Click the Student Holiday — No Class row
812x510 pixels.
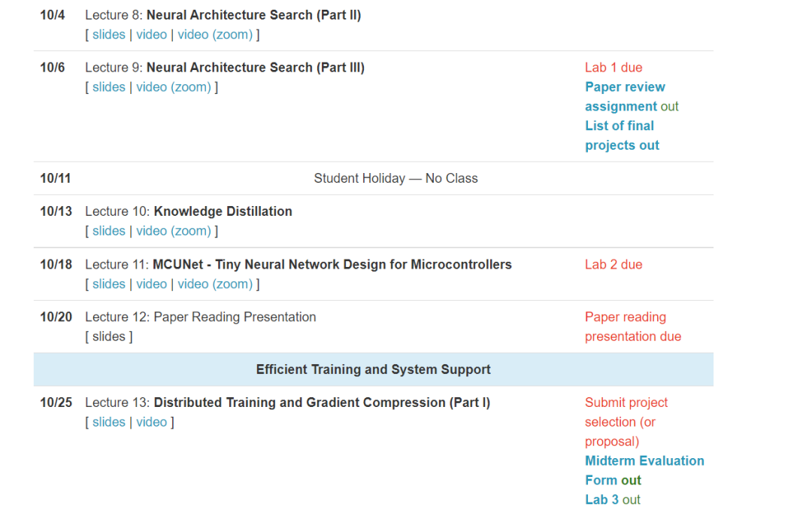click(x=395, y=178)
